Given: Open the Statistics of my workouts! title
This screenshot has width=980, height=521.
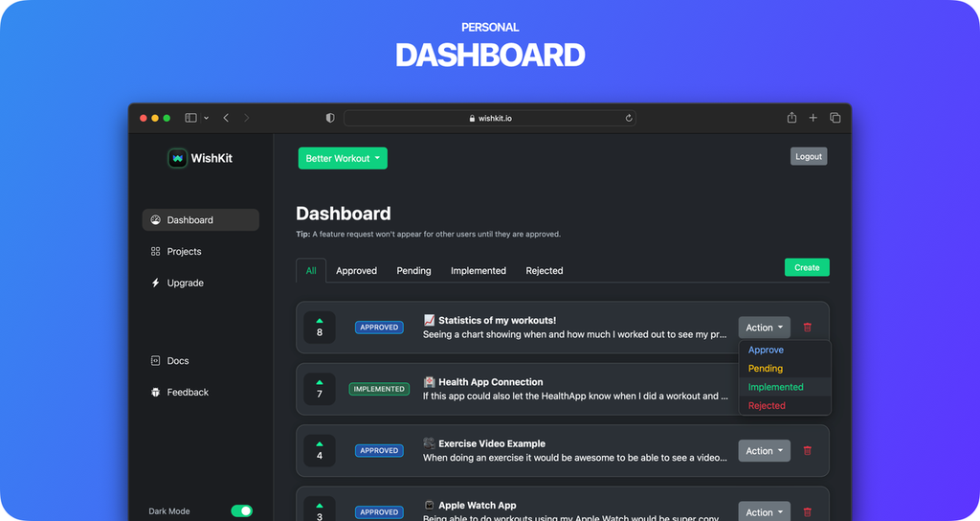Looking at the screenshot, I should point(497,320).
